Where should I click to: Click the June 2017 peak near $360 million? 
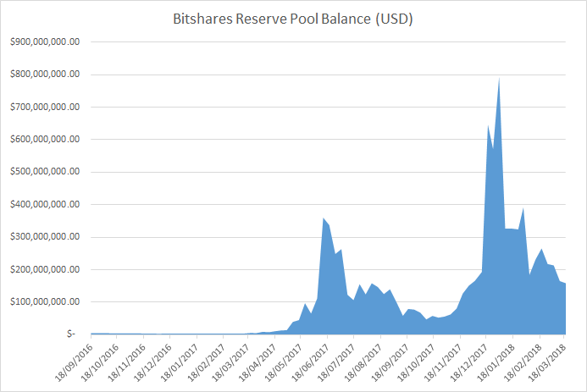(x=323, y=218)
